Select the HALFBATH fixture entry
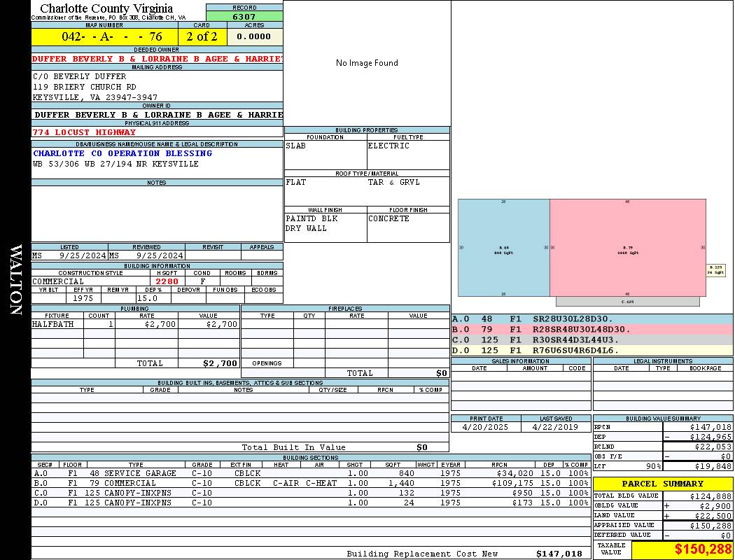The image size is (735, 560). click(53, 324)
